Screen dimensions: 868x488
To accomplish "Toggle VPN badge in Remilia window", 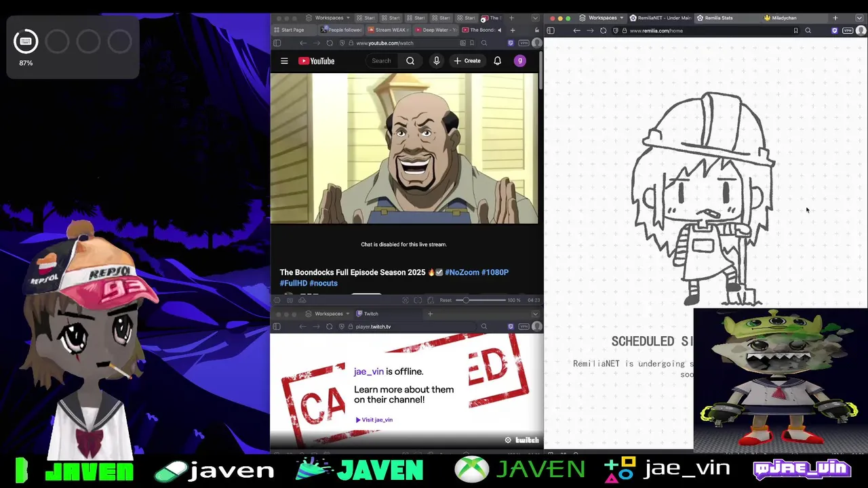I will [848, 30].
